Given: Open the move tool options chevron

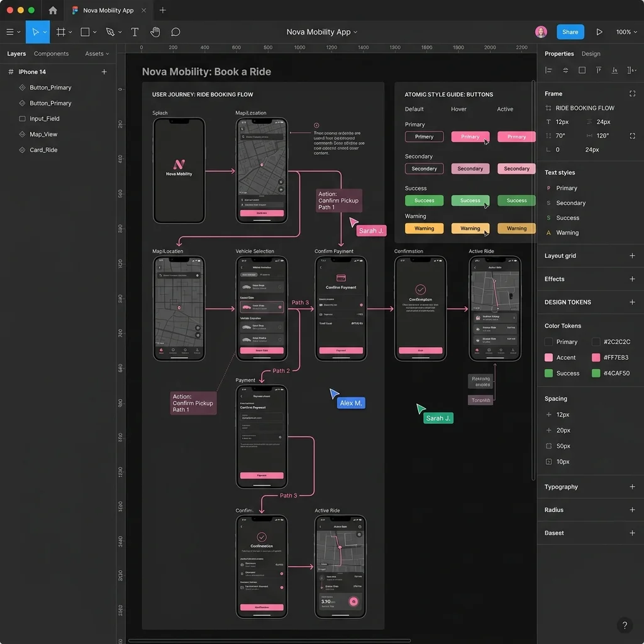Looking at the screenshot, I should click(45, 32).
